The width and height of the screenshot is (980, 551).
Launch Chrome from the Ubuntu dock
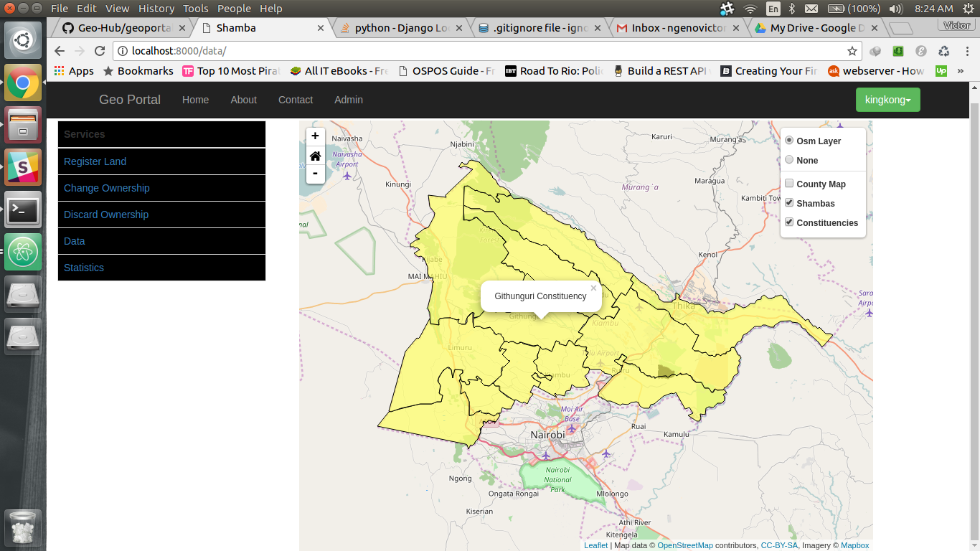(23, 83)
